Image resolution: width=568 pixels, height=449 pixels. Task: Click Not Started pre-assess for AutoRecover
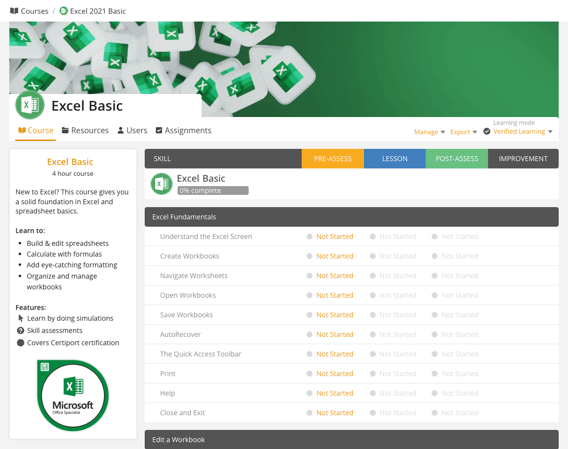pyautogui.click(x=335, y=334)
